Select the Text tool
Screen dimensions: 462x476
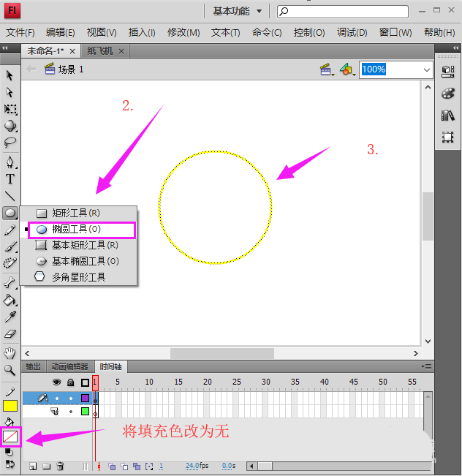(10, 179)
